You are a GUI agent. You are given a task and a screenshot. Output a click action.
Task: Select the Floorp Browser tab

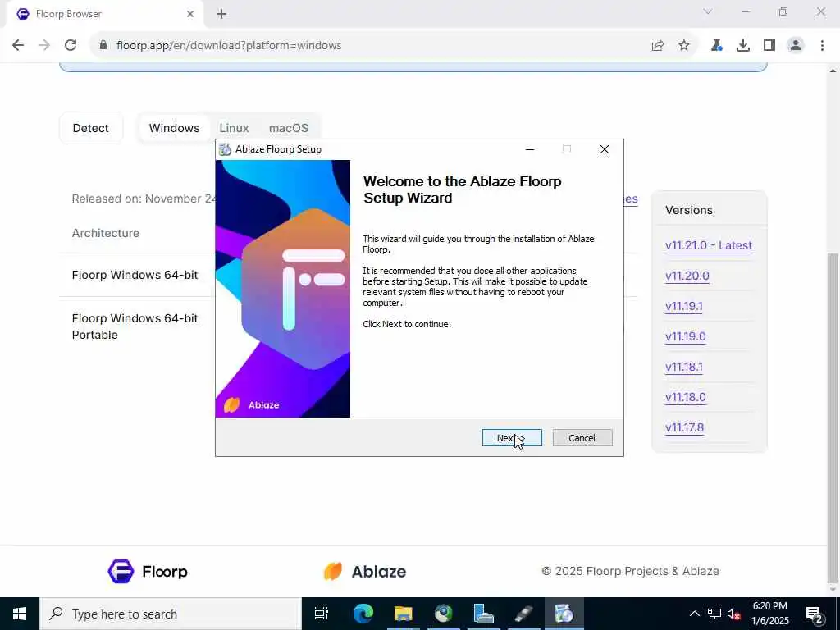(105, 14)
